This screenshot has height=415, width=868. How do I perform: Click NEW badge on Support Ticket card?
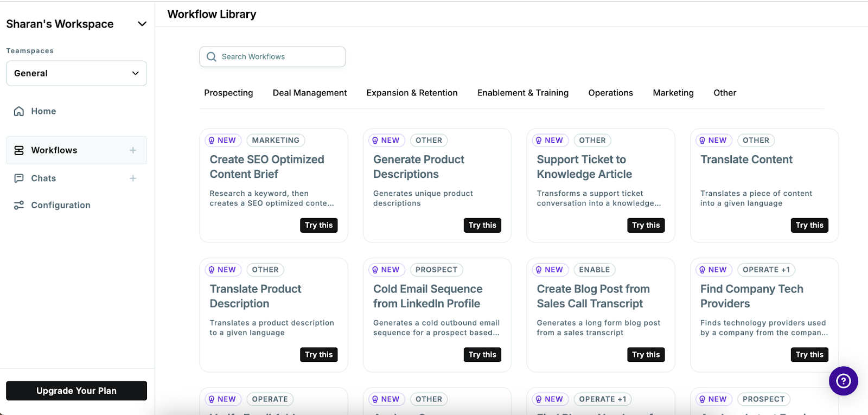(550, 141)
